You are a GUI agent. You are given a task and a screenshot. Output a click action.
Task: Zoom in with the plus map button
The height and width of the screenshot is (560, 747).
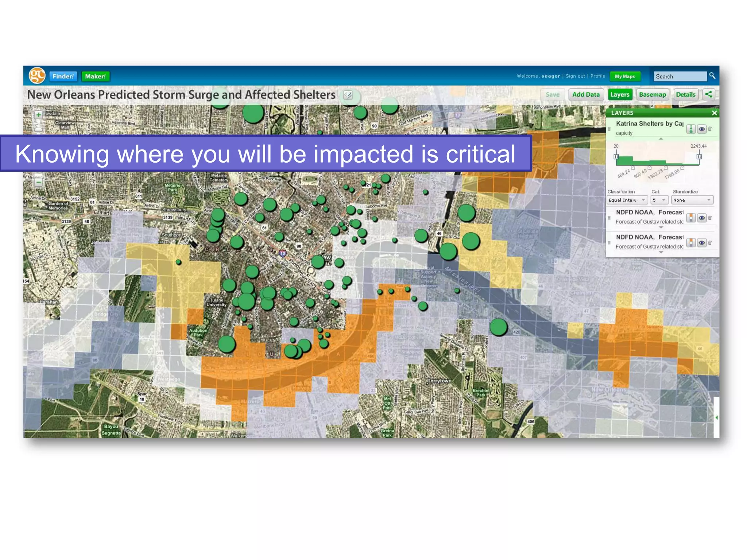point(38,115)
